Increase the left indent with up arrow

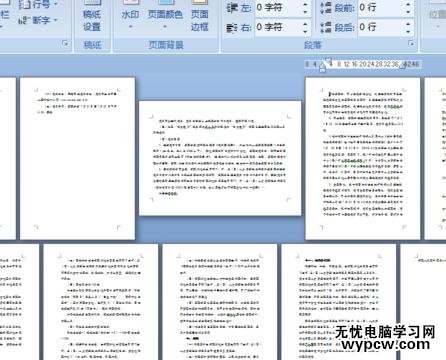click(x=305, y=4)
